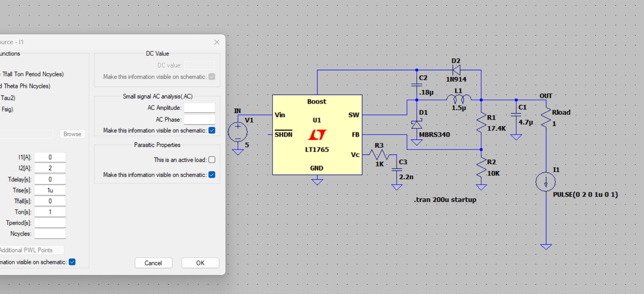Click the .18µ capacitor C2 symbol
The width and height of the screenshot is (644, 294).
(x=417, y=85)
